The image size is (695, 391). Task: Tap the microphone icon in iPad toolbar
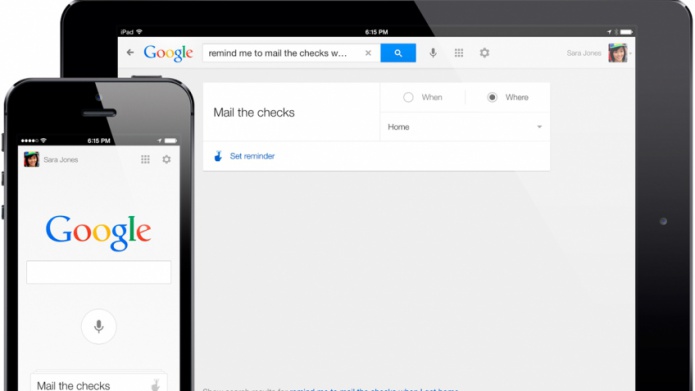coord(433,53)
